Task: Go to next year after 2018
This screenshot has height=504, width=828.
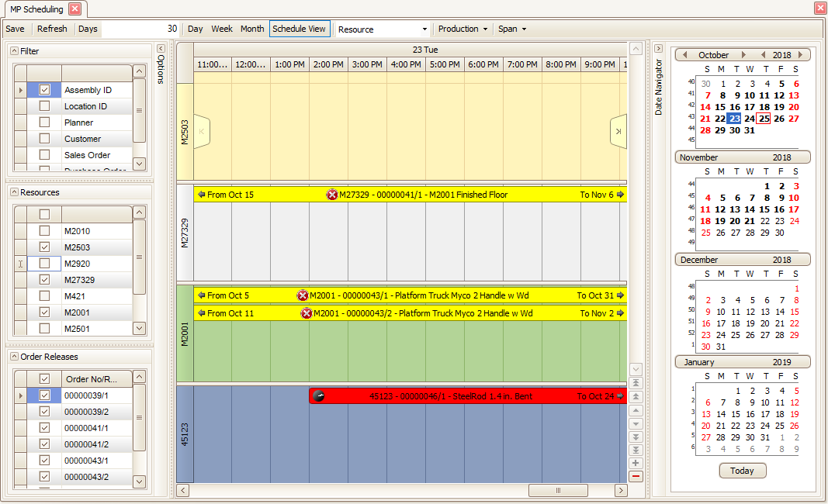Action: coord(801,55)
